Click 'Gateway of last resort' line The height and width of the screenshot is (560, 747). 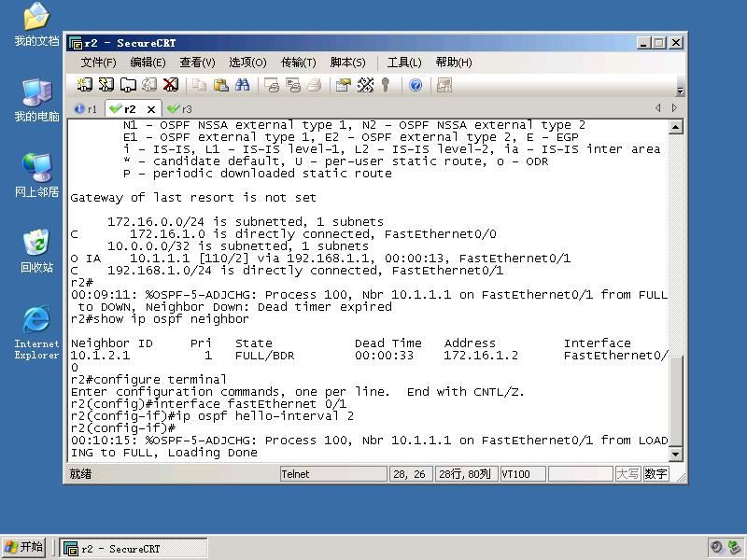(x=193, y=198)
